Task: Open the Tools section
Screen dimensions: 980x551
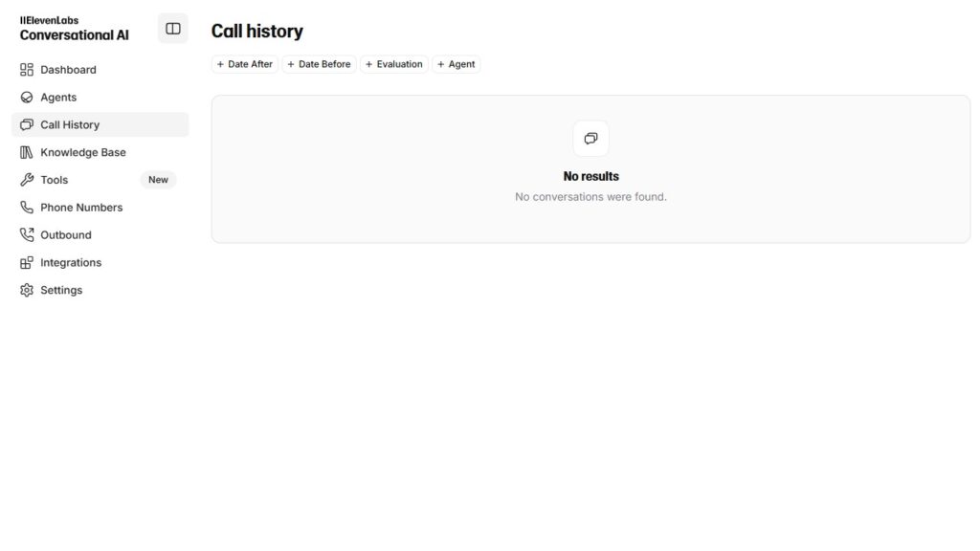Action: [x=100, y=180]
